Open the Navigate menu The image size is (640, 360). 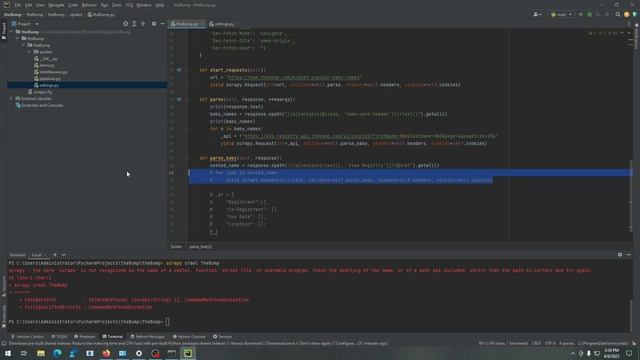56,5
